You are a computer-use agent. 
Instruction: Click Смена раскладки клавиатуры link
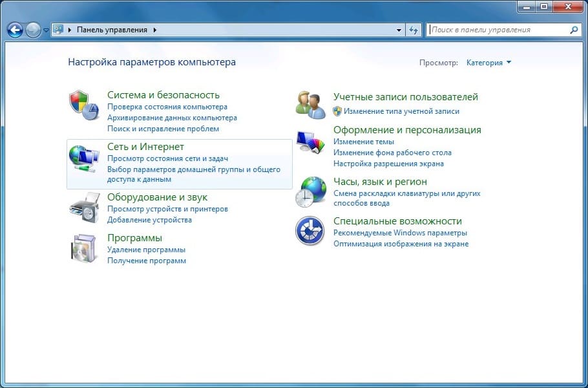(x=407, y=199)
